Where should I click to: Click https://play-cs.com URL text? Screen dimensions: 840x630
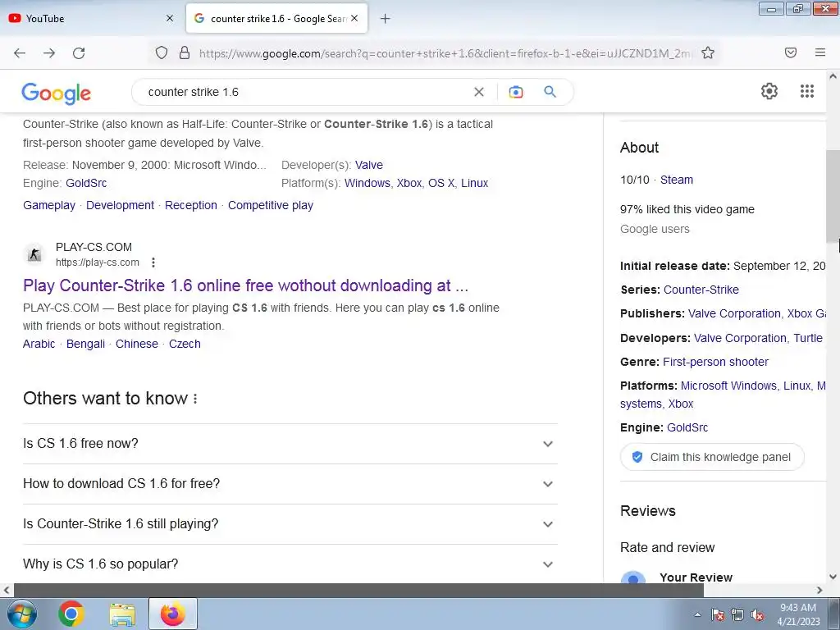point(98,262)
